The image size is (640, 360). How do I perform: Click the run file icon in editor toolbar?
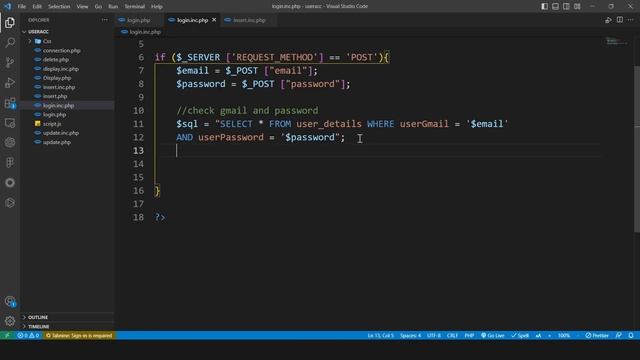click(x=608, y=20)
